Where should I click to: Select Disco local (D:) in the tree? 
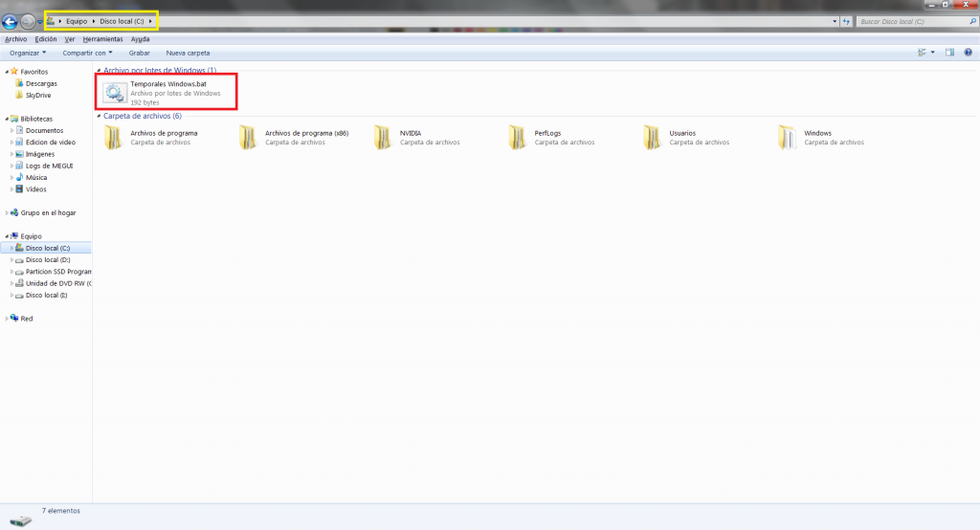tap(48, 260)
